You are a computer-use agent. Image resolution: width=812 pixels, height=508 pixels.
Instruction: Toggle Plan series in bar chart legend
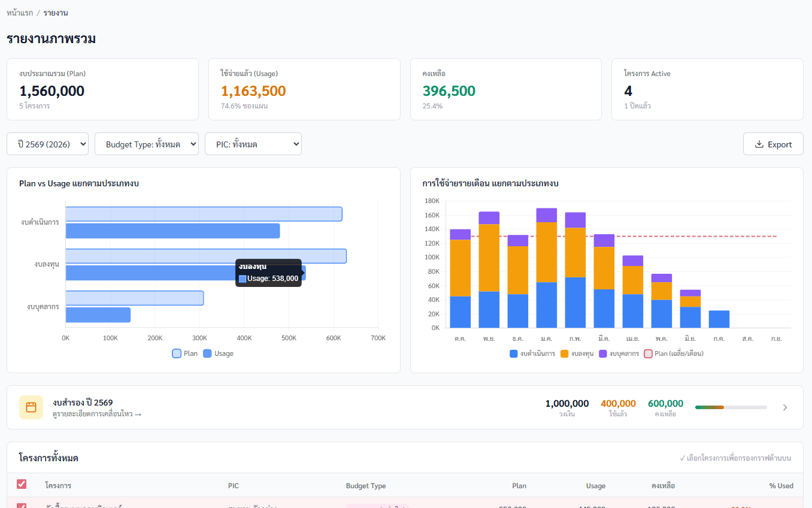click(185, 353)
